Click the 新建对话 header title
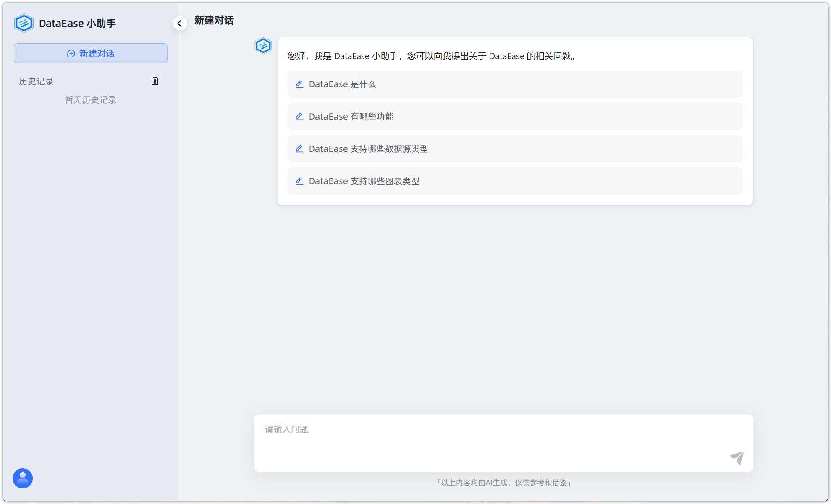Screen dimensions: 831x504 pos(214,21)
